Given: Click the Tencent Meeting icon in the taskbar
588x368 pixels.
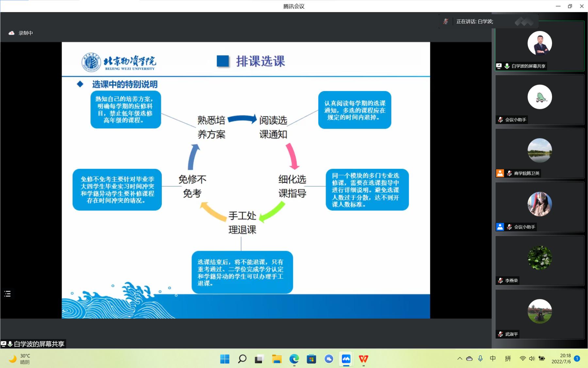Looking at the screenshot, I should coord(346,359).
